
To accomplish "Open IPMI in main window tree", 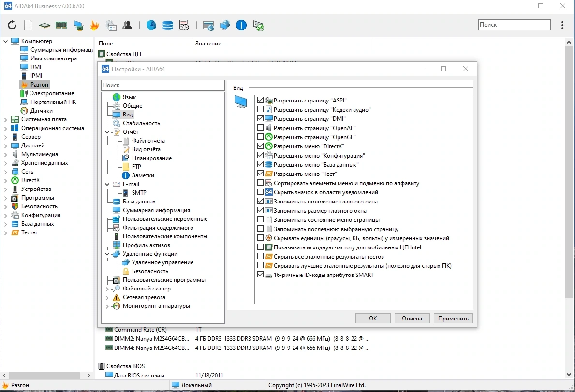I will pos(36,76).
